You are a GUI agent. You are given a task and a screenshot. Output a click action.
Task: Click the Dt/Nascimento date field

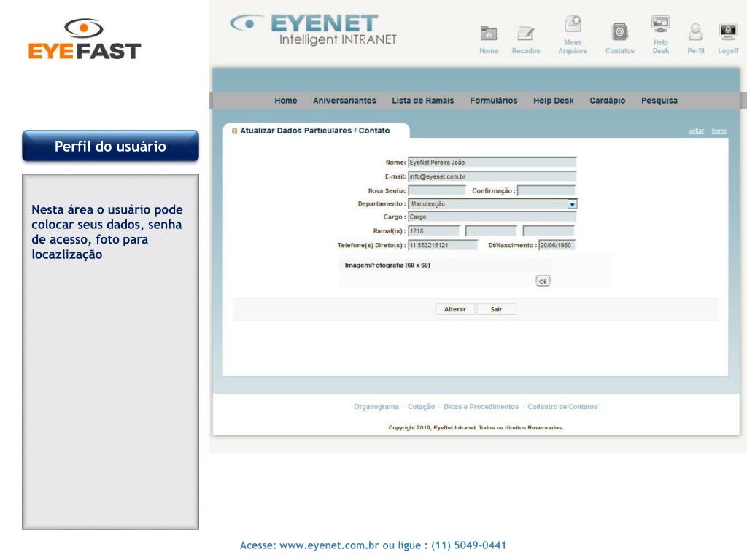coord(557,245)
